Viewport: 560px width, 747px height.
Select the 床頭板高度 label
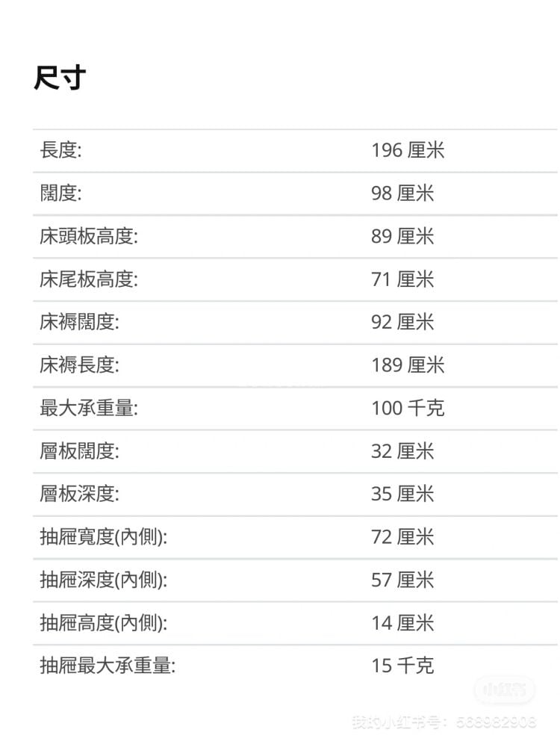pos(89,236)
